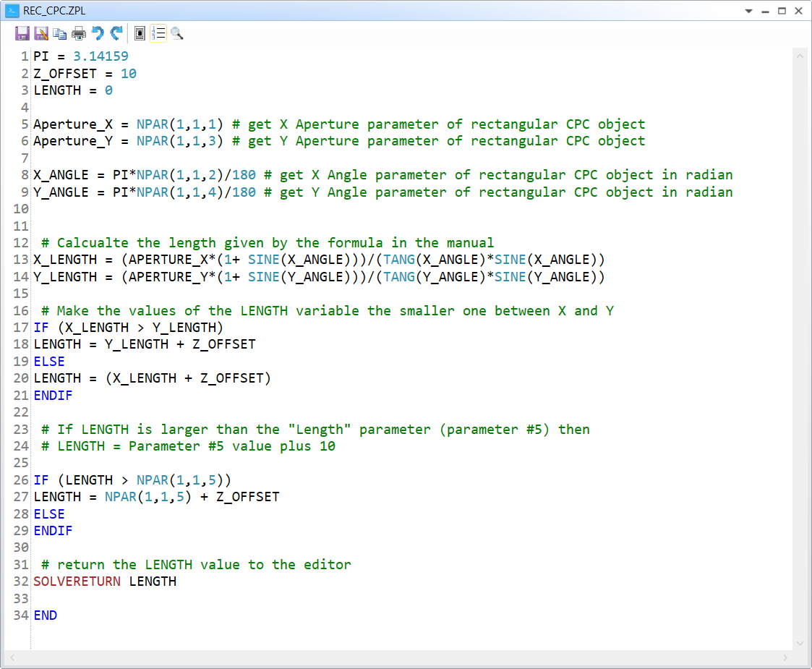Click the REC_CPC.ZPL window icon
812x669 pixels.
tap(12, 10)
